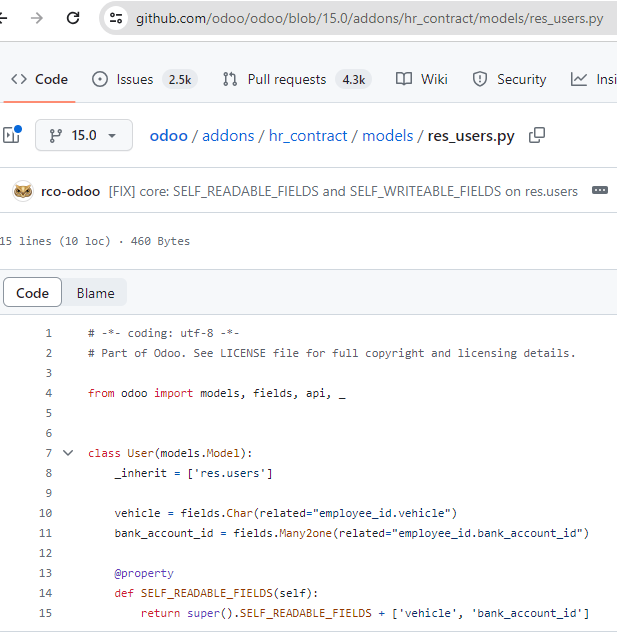This screenshot has width=617, height=632.
Task: Click '15 lines (10 loc) · 460 Bytes' text
Action: pyautogui.click(x=95, y=241)
